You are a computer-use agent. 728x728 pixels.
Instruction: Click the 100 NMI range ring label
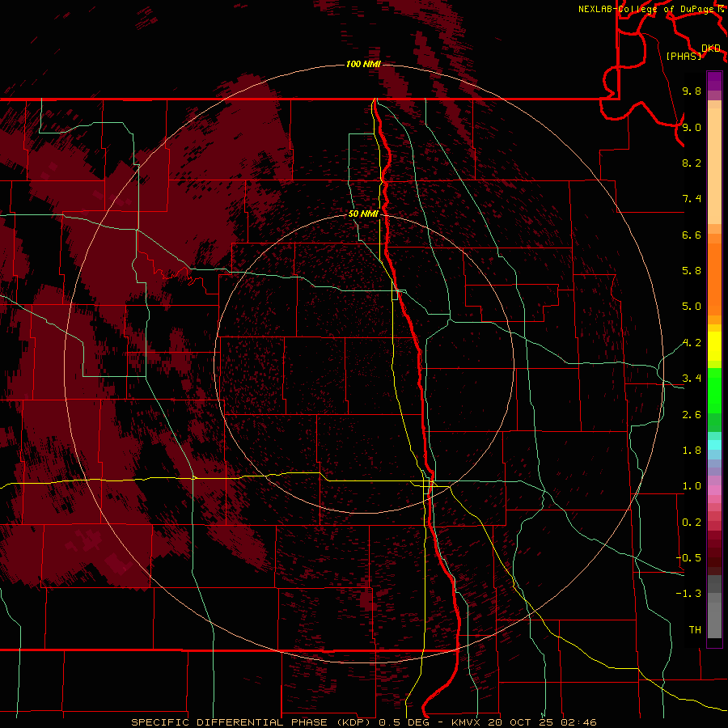click(363, 64)
